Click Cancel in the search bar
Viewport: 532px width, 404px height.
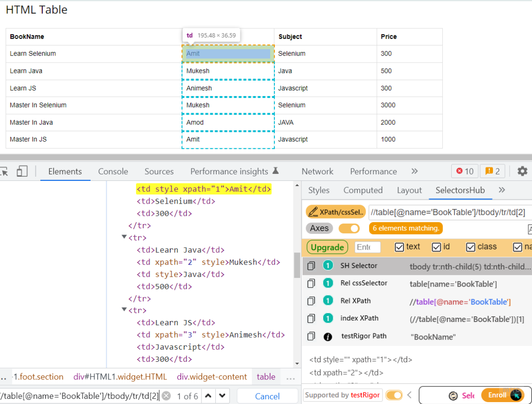(267, 395)
